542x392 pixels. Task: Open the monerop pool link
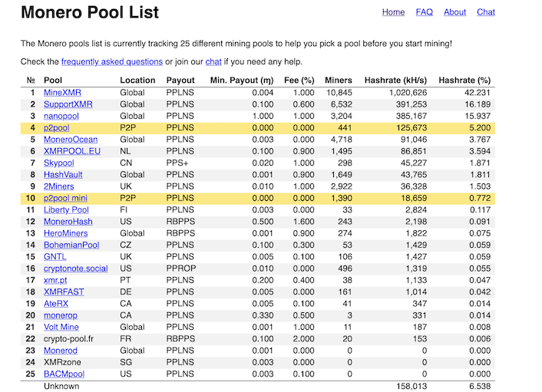61,316
